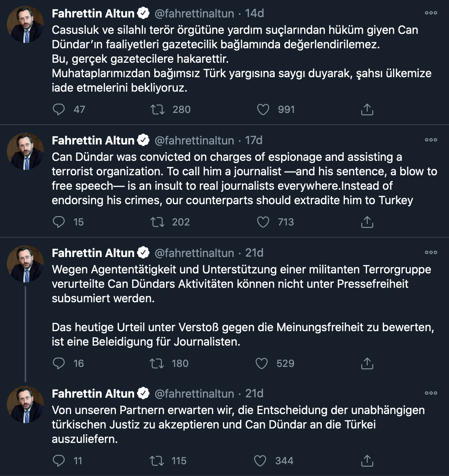This screenshot has height=476, width=449.
Task: Reply to the German tweet about Agententätigkeit
Action: [58, 363]
